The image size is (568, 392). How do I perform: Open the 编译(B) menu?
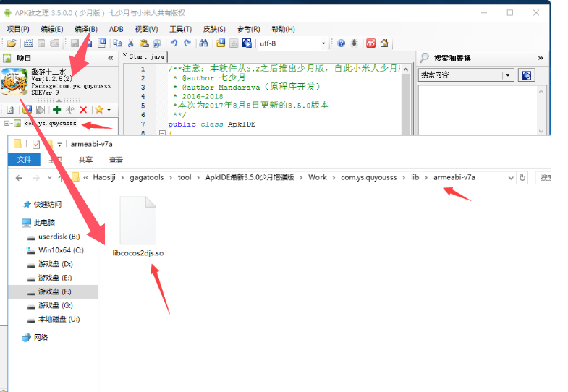coord(86,29)
